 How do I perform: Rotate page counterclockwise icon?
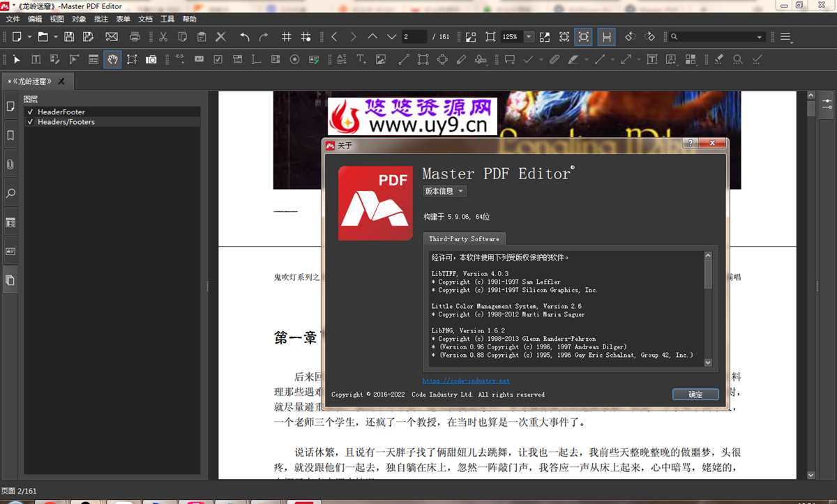(629, 37)
